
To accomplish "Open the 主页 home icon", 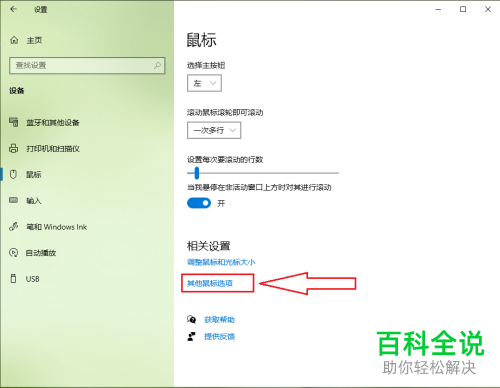I will click(x=14, y=40).
